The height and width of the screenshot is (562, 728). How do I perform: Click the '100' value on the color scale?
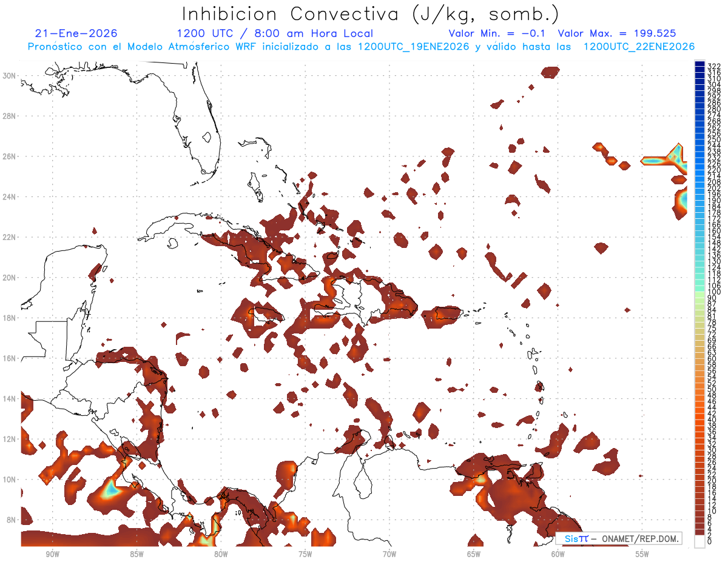[713, 292]
